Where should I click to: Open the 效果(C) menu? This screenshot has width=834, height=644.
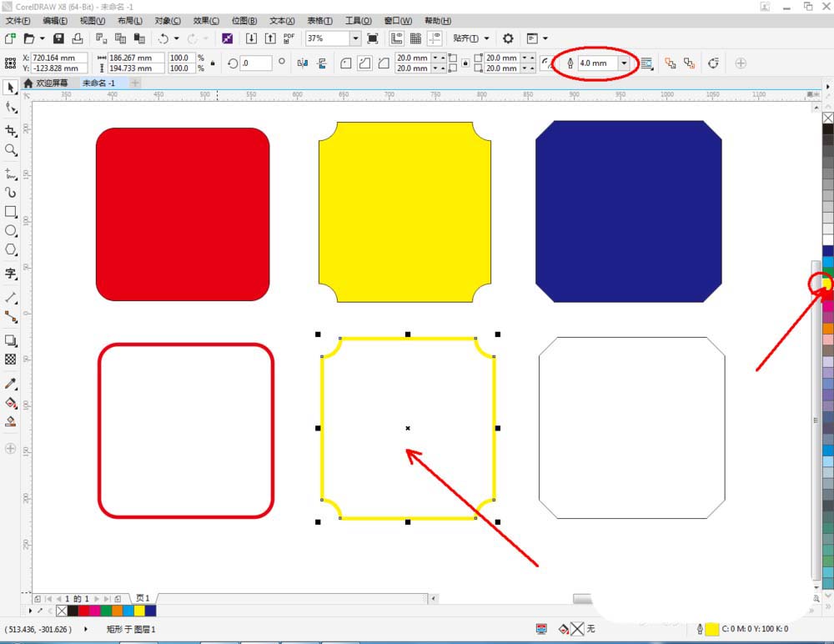click(x=206, y=21)
